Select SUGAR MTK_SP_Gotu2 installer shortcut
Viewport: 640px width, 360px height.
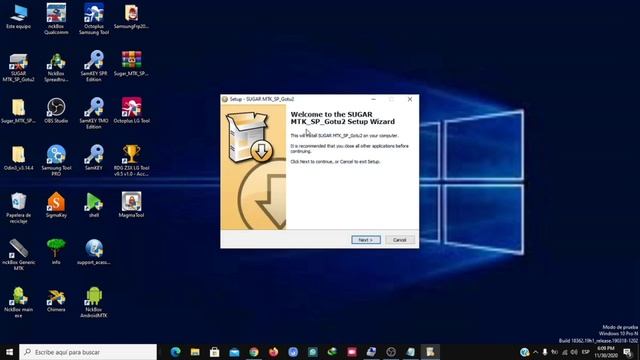(18, 67)
